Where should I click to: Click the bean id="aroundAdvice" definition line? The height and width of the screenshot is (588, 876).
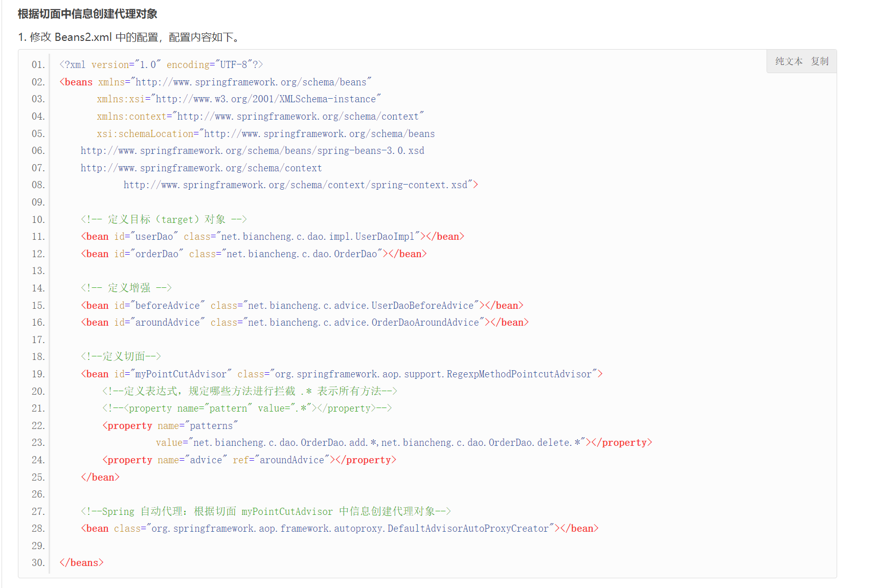coord(304,322)
